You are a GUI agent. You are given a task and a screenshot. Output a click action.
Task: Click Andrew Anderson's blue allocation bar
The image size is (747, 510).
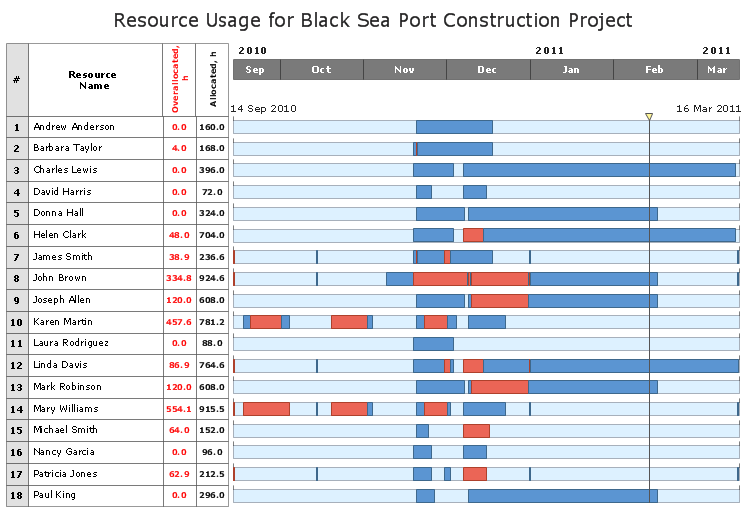point(454,127)
